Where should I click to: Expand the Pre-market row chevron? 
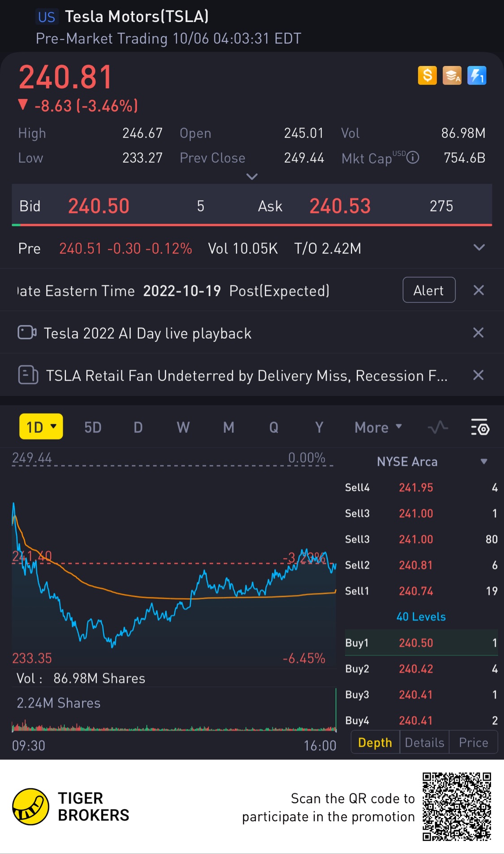click(x=479, y=247)
